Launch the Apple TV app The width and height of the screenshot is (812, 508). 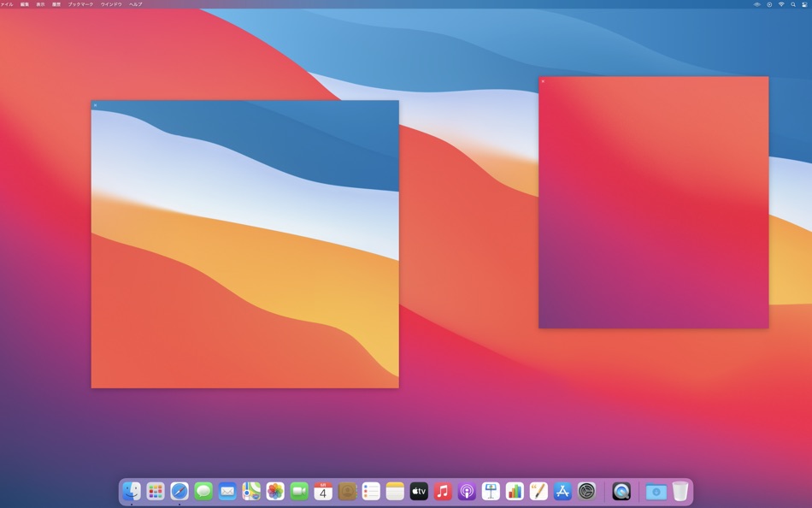pyautogui.click(x=419, y=491)
